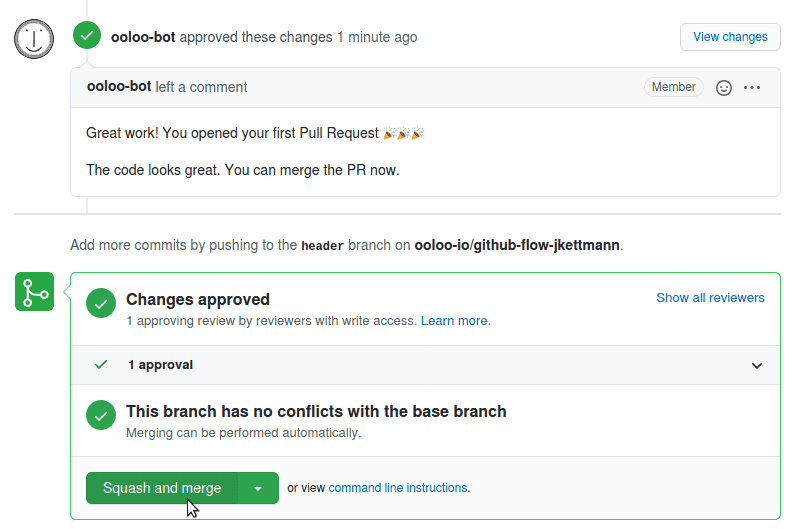This screenshot has height=529, width=799.
Task: Expand the 1 approval row
Action: pos(425,365)
